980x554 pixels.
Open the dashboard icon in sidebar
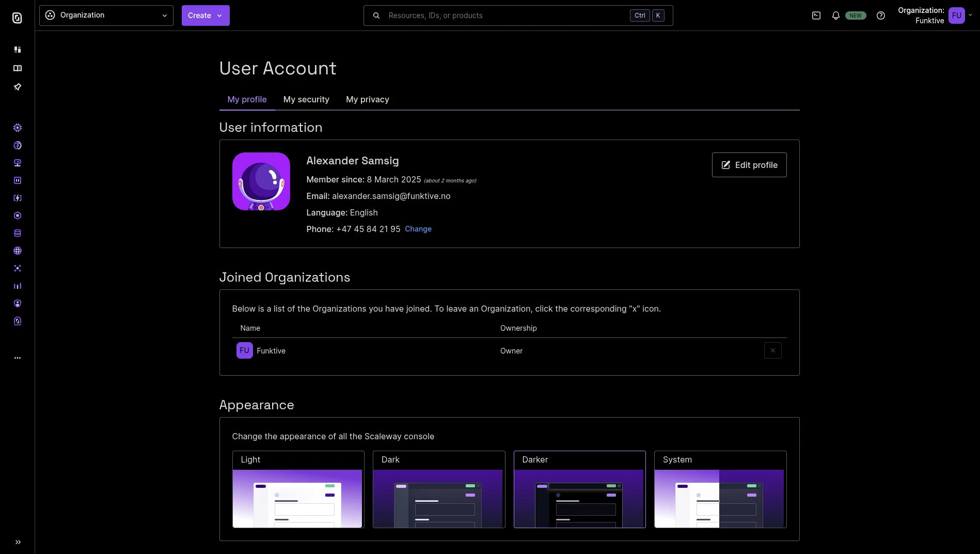18,50
